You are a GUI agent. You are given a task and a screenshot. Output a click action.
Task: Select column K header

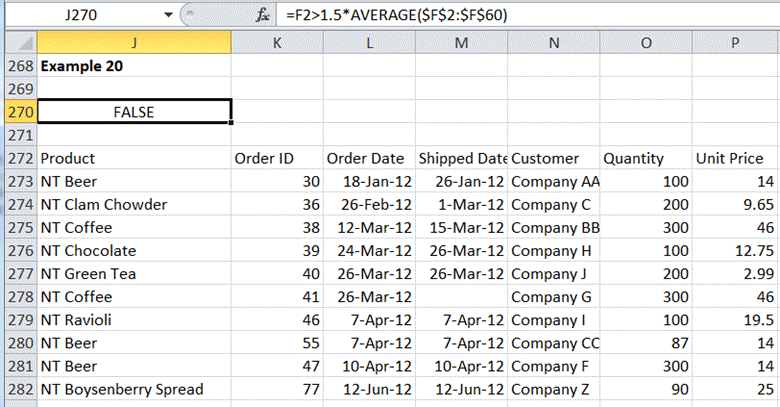(277, 42)
